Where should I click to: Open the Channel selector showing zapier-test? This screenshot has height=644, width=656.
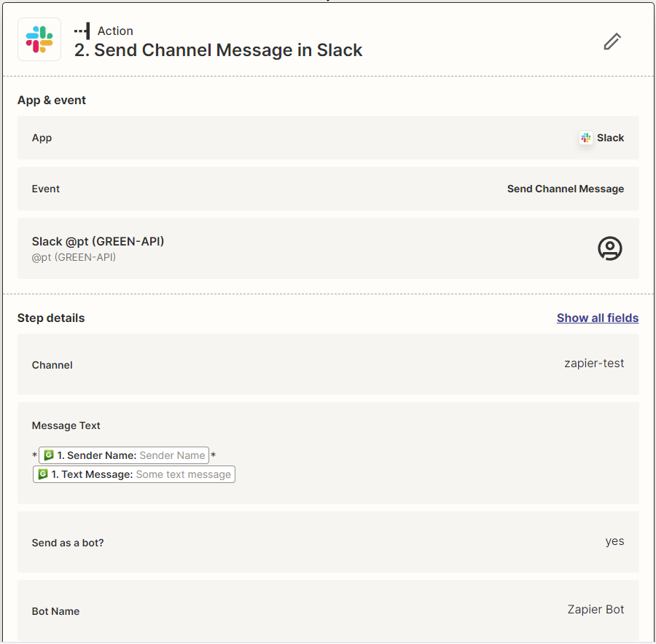point(328,365)
